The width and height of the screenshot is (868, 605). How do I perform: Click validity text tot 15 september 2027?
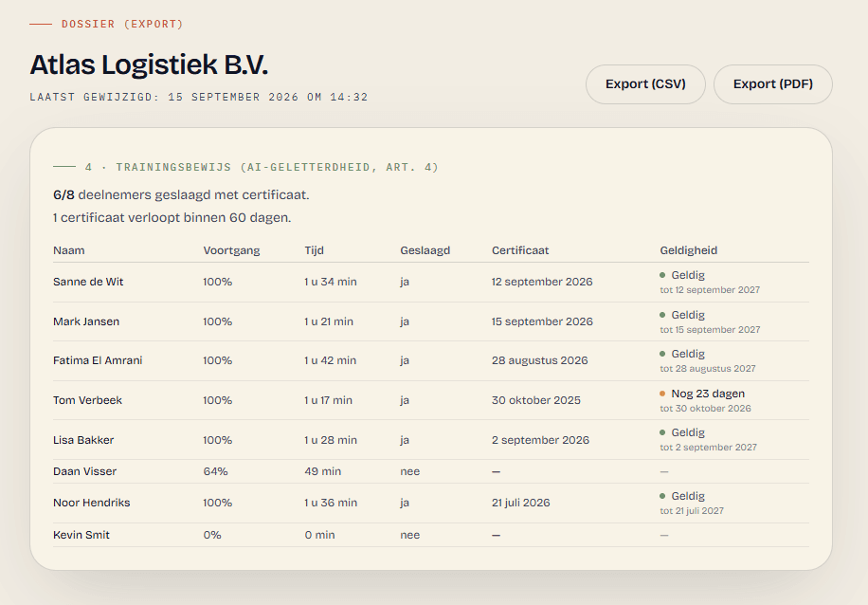(x=710, y=330)
